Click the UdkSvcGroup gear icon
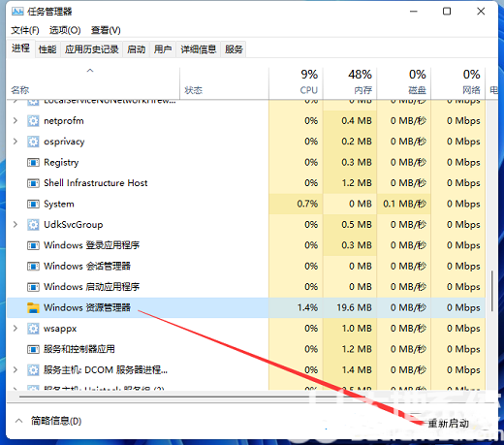 (x=33, y=225)
